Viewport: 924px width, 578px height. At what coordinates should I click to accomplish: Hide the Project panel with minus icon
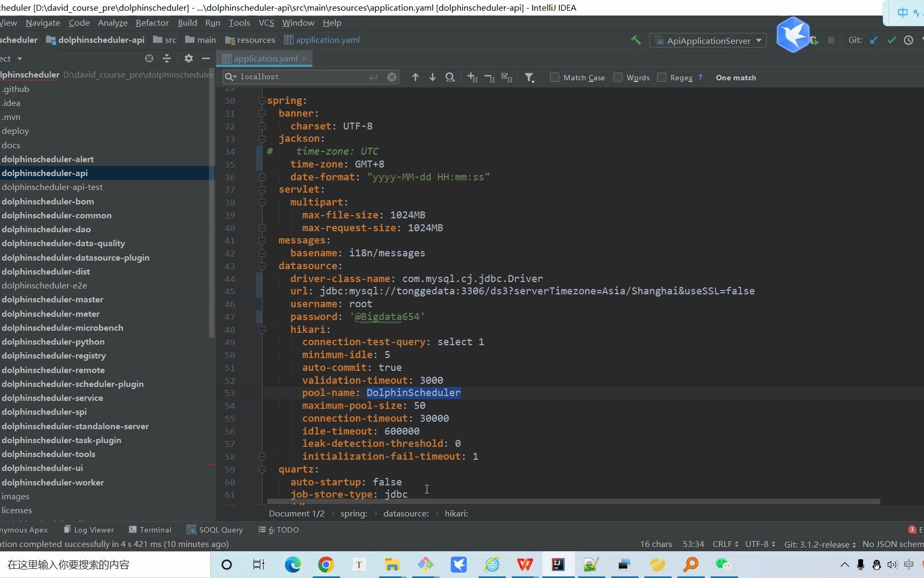coord(205,58)
